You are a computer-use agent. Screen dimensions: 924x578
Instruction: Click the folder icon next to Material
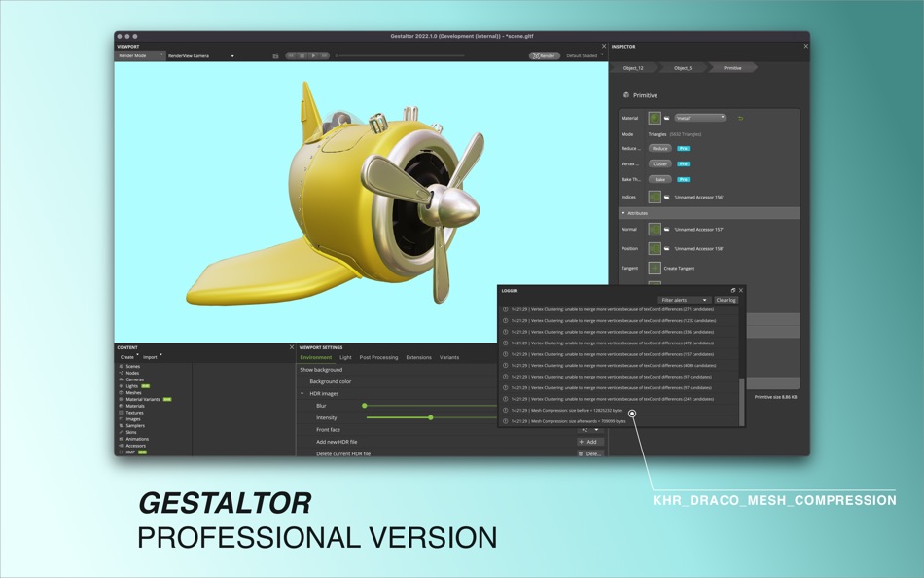(667, 118)
